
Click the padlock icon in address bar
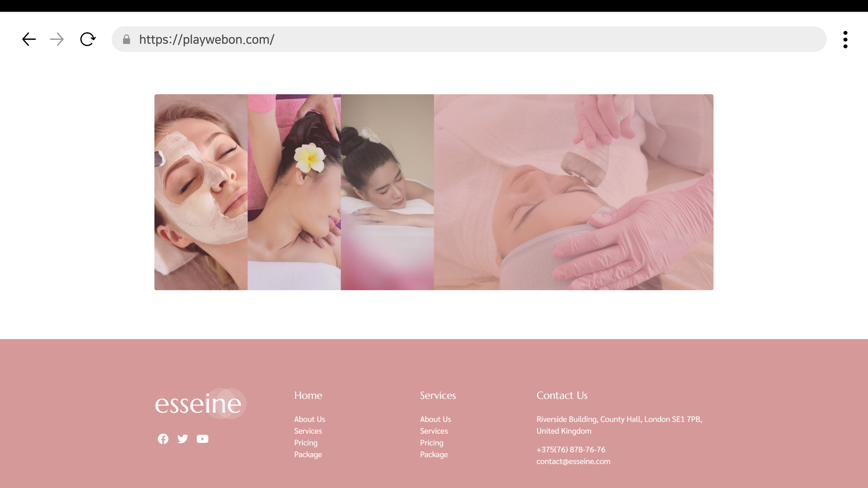click(126, 39)
